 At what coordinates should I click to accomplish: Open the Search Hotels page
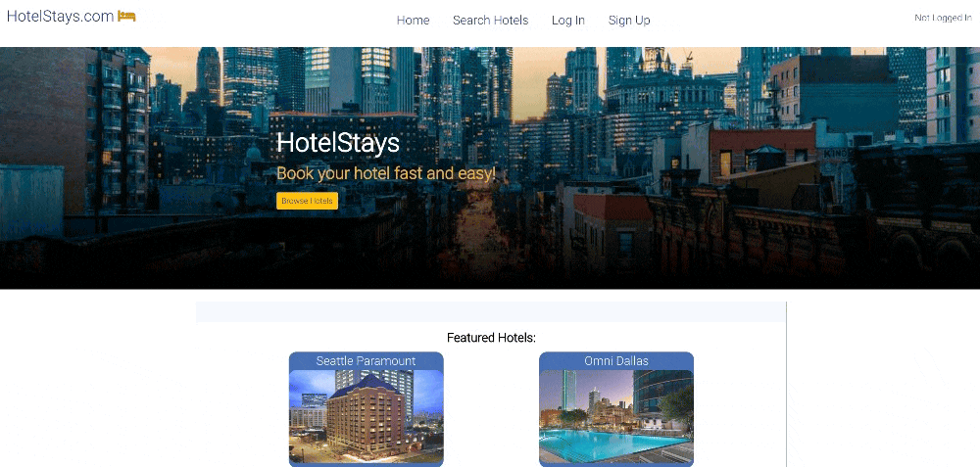pyautogui.click(x=491, y=20)
